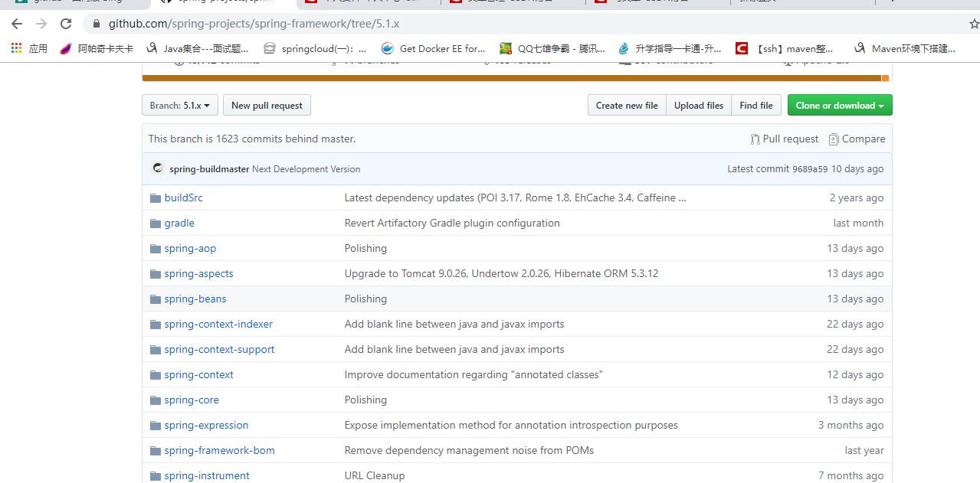Open the QQ七雄争霸 bookmark

(552, 48)
